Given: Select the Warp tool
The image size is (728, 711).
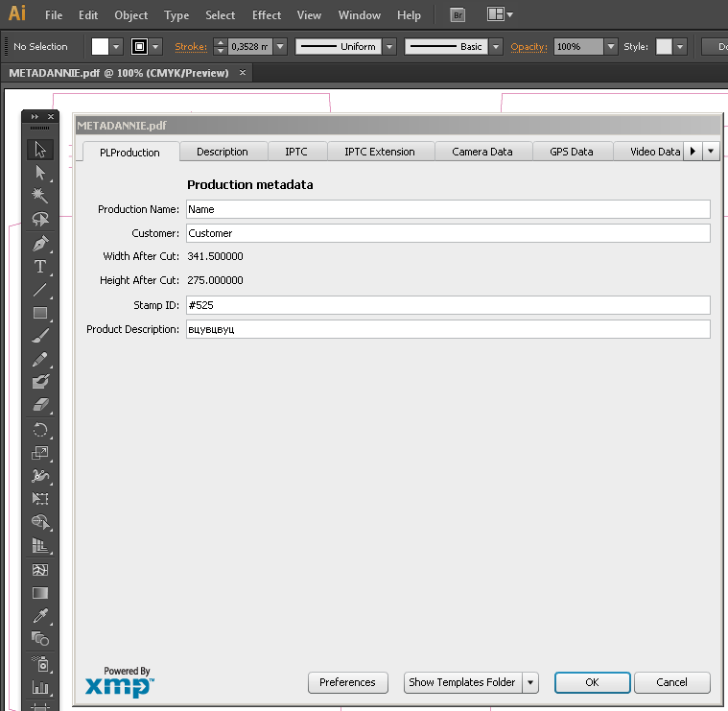Looking at the screenshot, I should click(x=40, y=476).
